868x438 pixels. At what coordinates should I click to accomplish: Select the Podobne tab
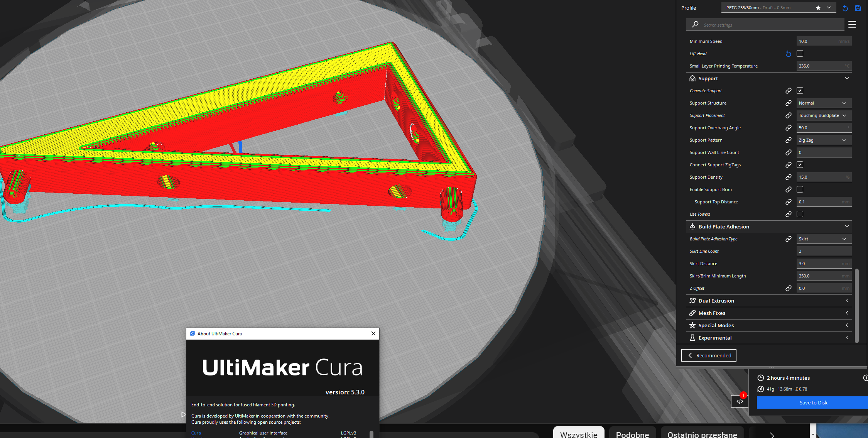(x=632, y=434)
